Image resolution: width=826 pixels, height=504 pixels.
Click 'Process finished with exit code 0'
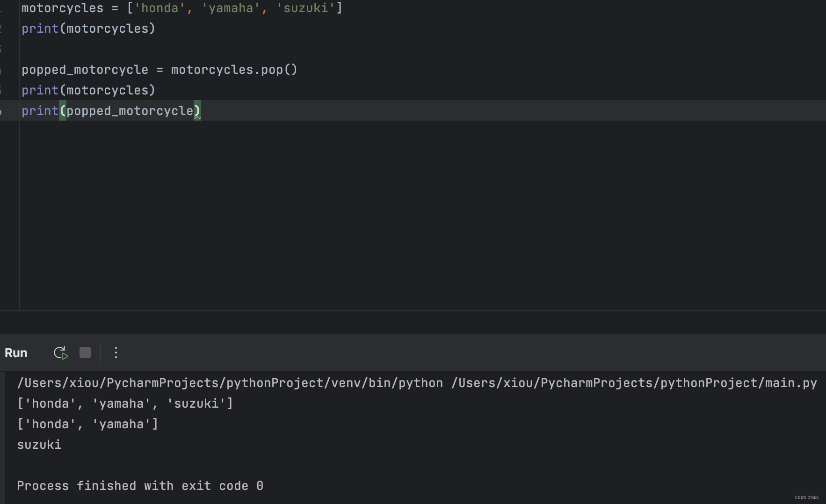140,486
